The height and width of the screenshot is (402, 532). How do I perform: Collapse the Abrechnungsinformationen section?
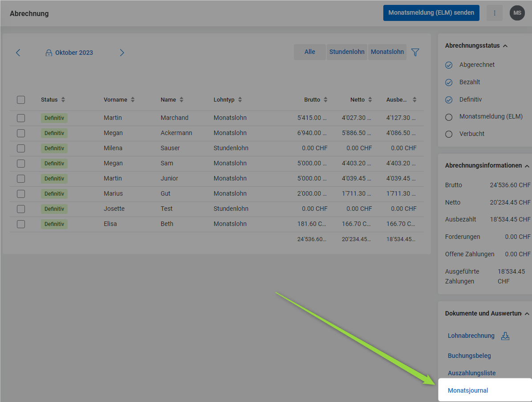[x=527, y=166]
